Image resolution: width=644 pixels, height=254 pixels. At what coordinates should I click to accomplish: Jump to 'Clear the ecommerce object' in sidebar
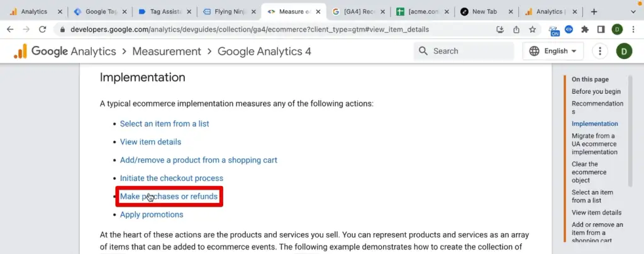589,172
